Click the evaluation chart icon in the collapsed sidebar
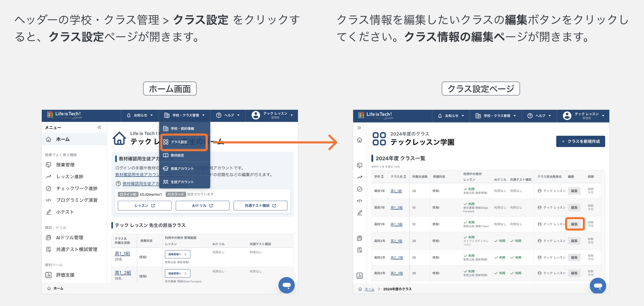This screenshot has height=306, width=644. click(360, 276)
